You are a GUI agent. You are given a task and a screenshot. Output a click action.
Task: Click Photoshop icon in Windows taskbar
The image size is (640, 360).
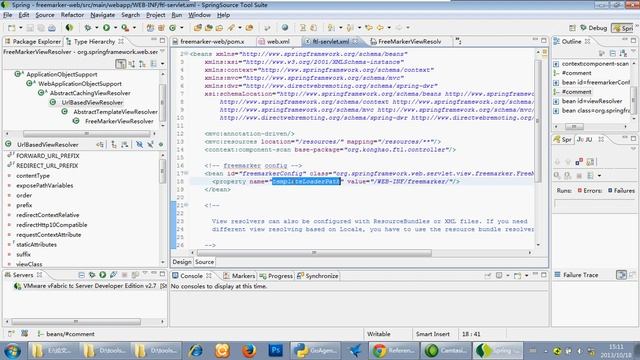click(276, 351)
